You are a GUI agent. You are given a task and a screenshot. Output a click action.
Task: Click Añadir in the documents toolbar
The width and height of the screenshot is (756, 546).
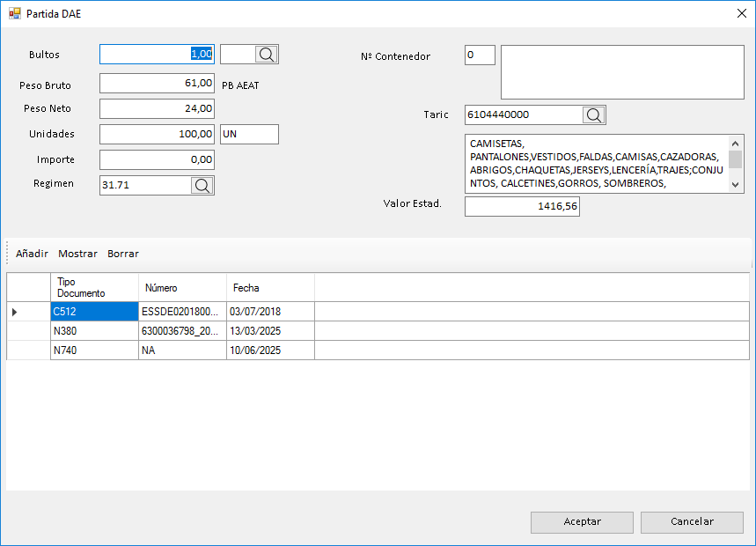tap(32, 254)
